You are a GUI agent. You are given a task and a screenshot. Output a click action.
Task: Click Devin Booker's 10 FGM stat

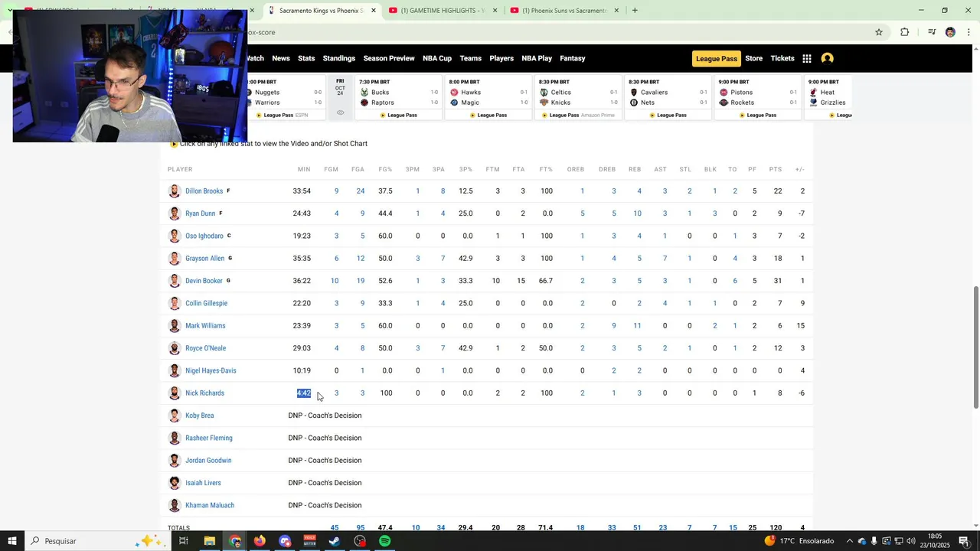335,281
